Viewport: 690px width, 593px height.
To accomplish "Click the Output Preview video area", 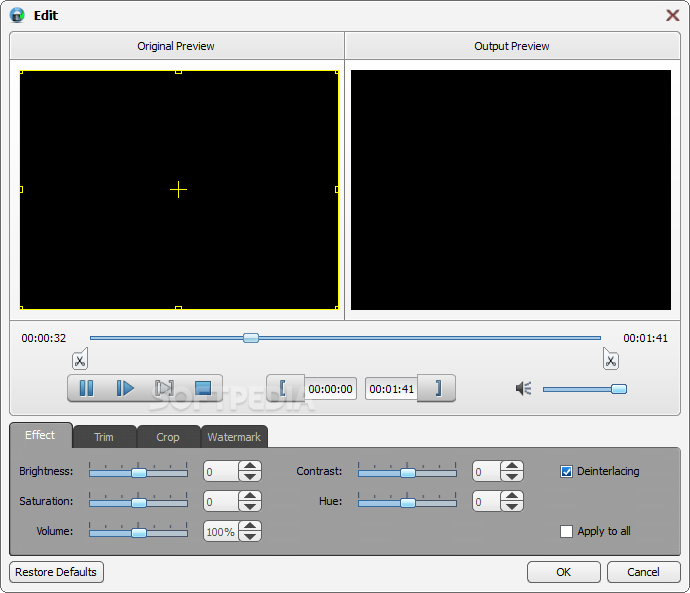I will [x=511, y=190].
